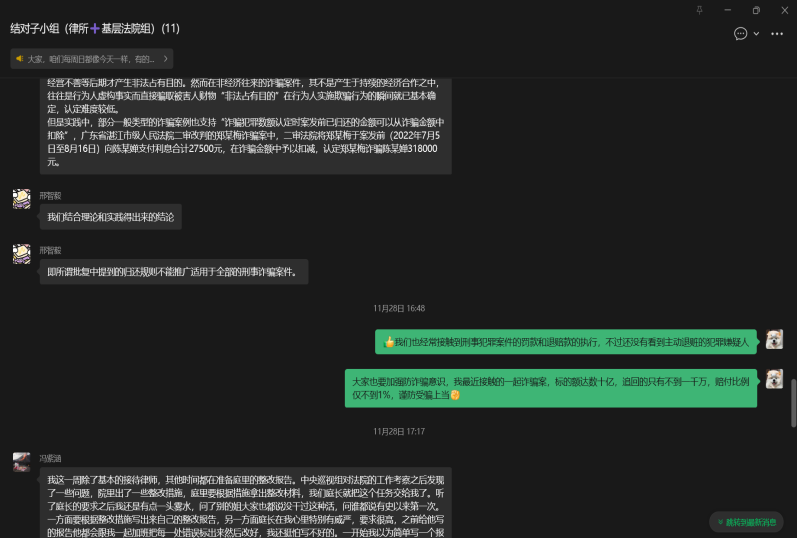This screenshot has width=797, height=538.
Task: Jump to latest messages button
Action: (x=746, y=522)
